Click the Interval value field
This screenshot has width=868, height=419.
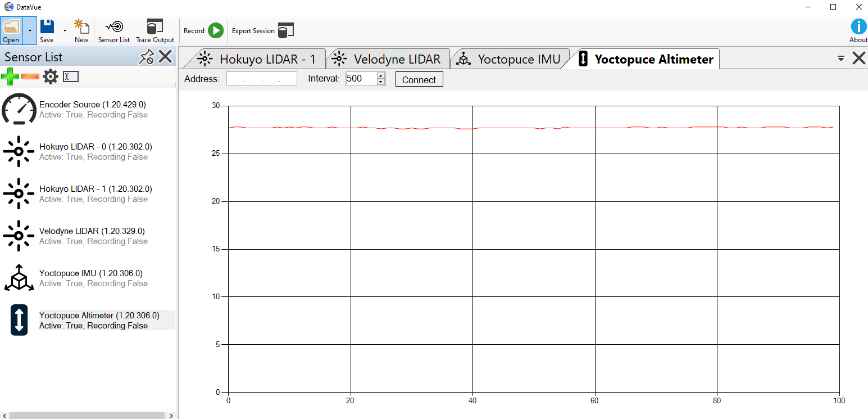361,79
